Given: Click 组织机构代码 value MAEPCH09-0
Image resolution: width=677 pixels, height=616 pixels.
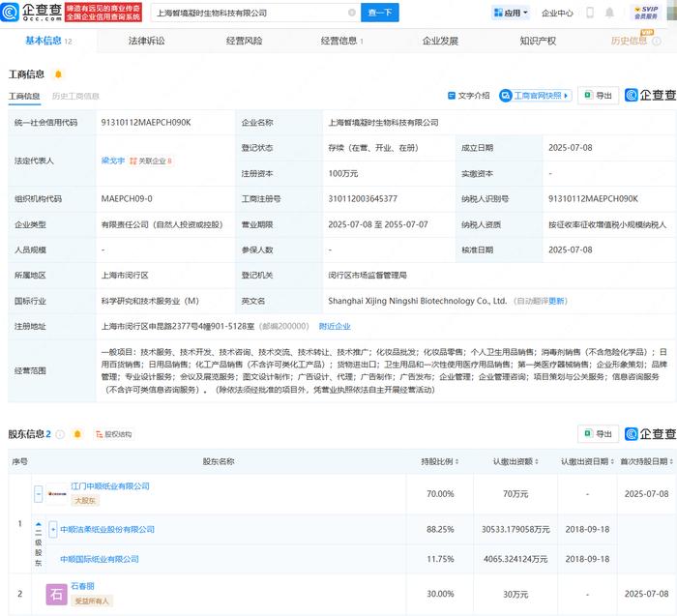Looking at the screenshot, I should point(127,199).
